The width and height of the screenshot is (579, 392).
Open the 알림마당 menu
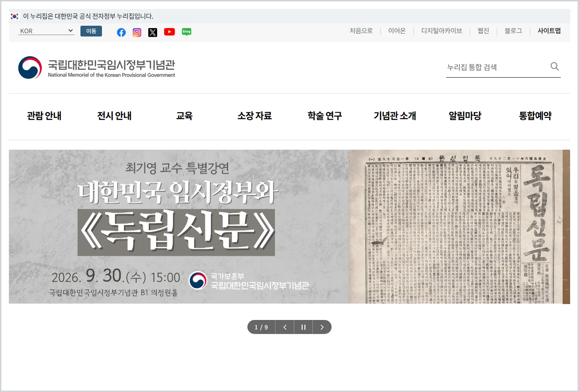[x=465, y=116]
